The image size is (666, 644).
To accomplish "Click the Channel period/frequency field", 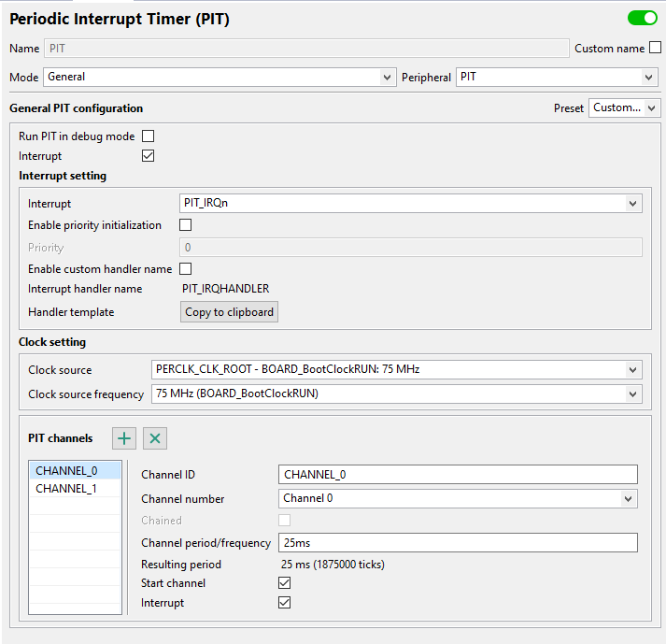I will coord(458,543).
